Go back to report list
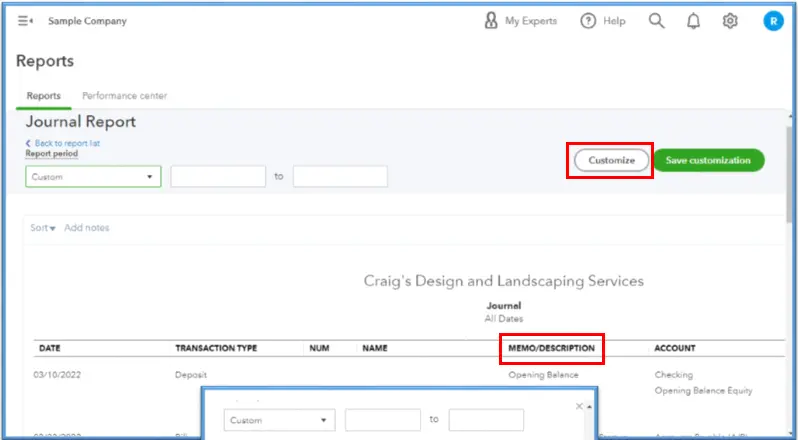 point(66,143)
